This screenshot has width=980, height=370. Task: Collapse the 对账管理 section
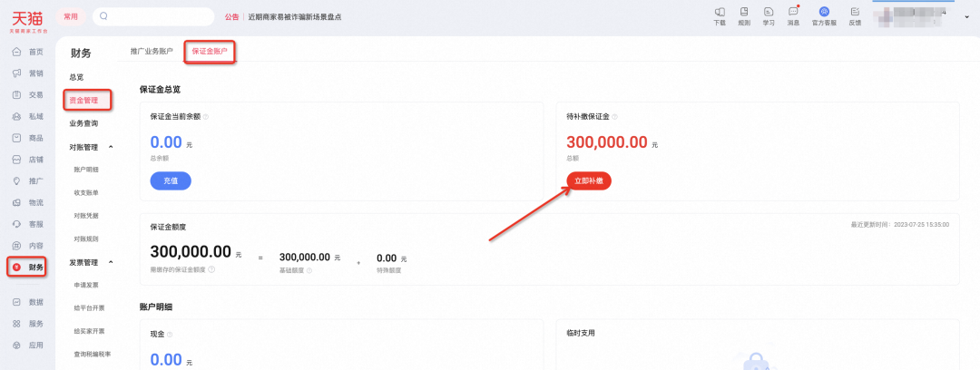tap(111, 146)
